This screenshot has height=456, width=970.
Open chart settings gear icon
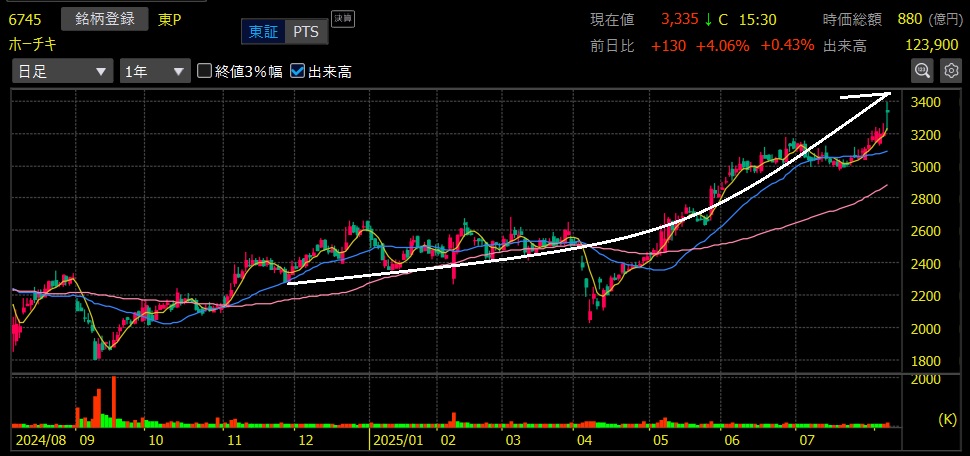tap(950, 70)
